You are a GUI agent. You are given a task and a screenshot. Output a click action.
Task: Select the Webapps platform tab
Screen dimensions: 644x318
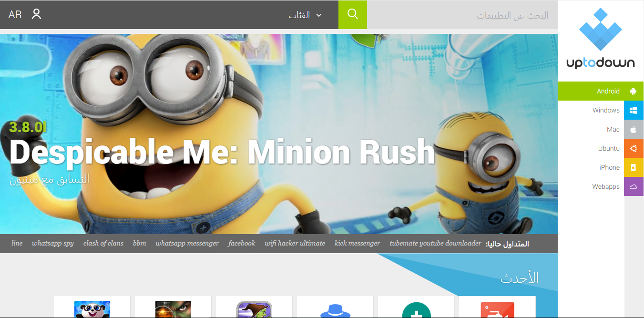[601, 186]
